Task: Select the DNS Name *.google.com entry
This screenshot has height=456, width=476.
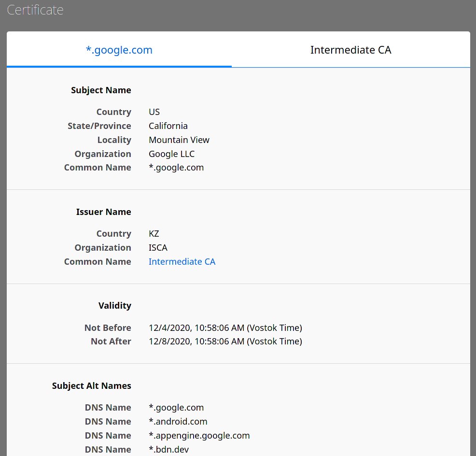Action: [x=176, y=407]
